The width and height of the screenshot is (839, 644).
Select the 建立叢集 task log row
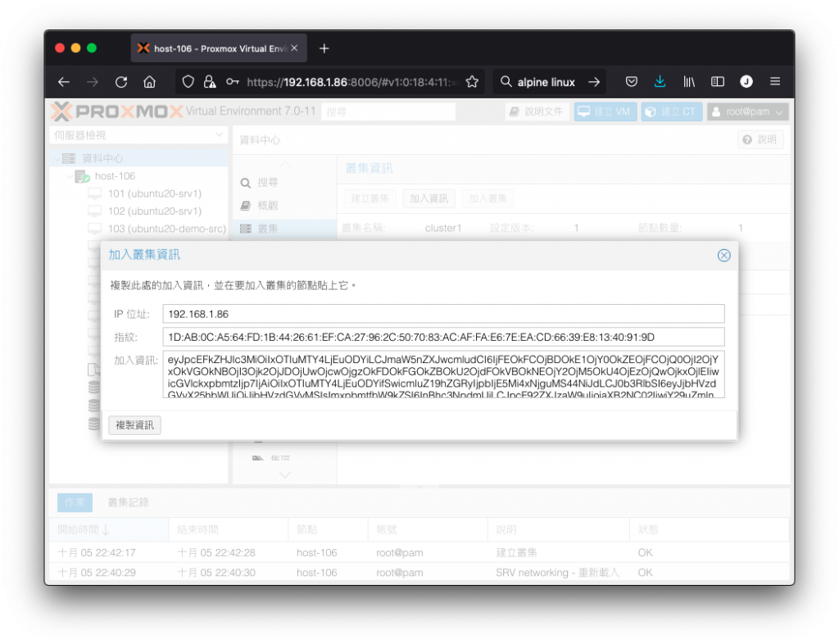pyautogui.click(x=419, y=552)
